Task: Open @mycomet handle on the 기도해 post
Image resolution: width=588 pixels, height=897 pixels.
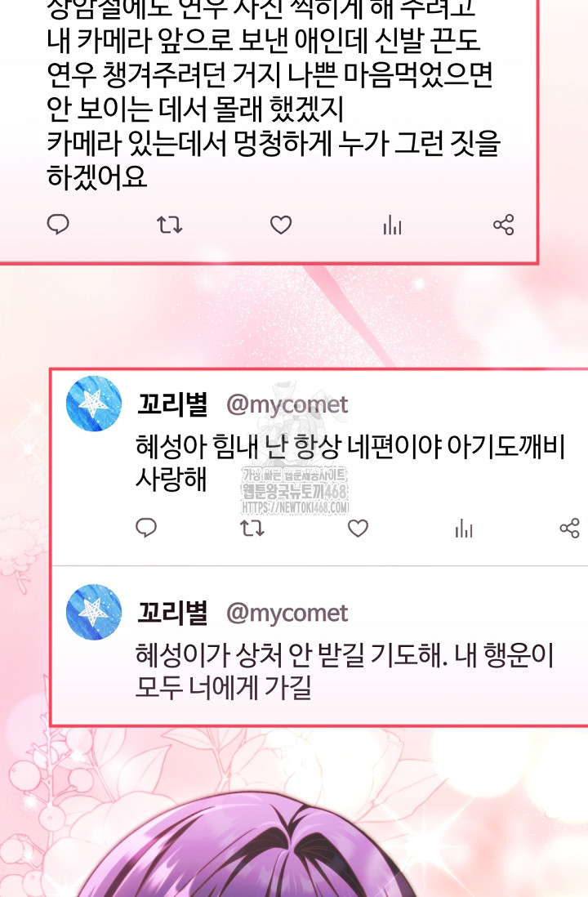Action: click(x=287, y=614)
